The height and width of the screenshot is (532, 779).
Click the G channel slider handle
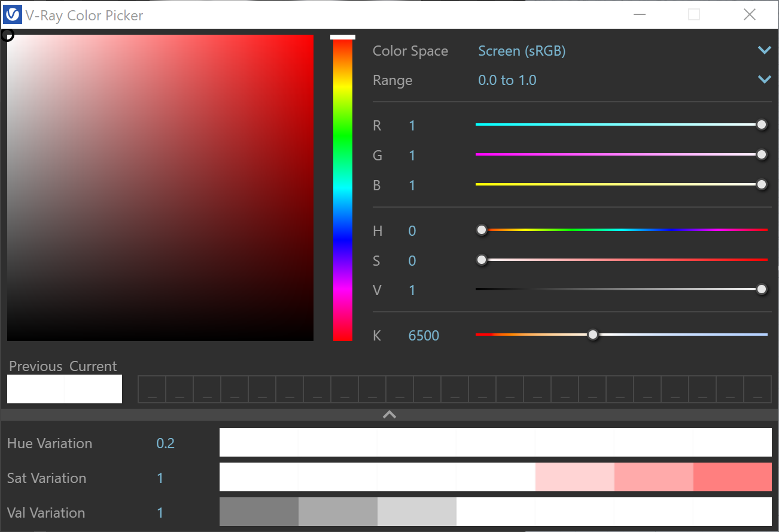pos(762,154)
